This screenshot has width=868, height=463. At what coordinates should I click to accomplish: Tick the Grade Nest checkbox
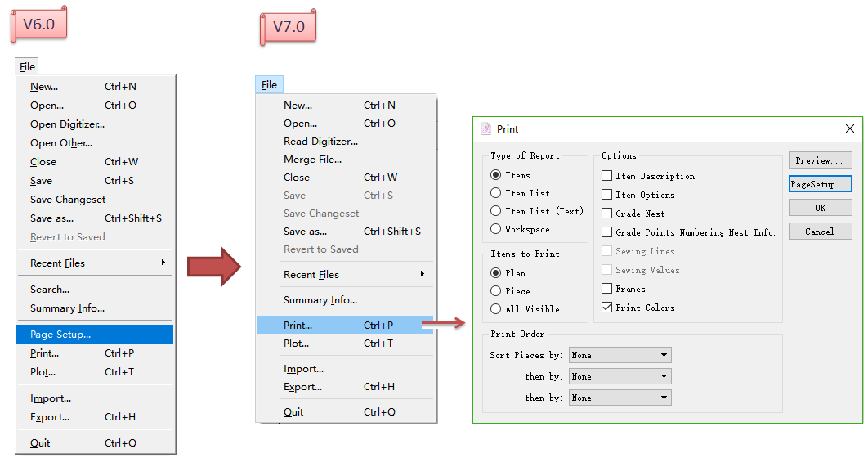click(607, 214)
